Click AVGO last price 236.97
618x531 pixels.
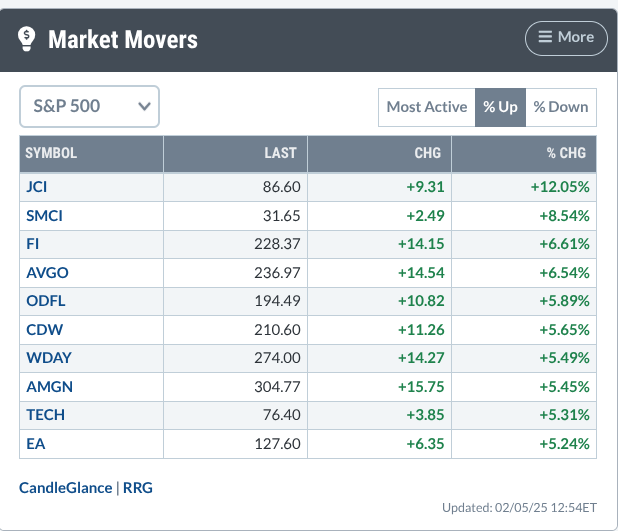point(277,273)
